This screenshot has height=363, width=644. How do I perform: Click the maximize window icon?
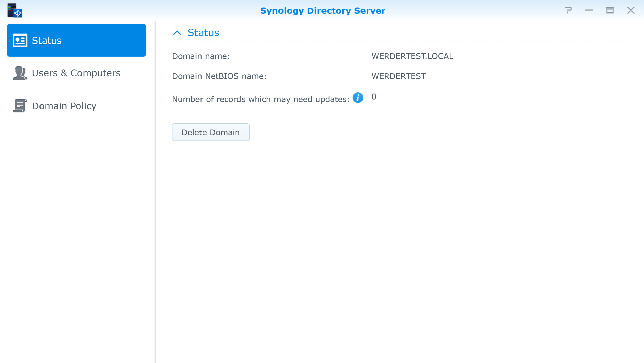[610, 10]
